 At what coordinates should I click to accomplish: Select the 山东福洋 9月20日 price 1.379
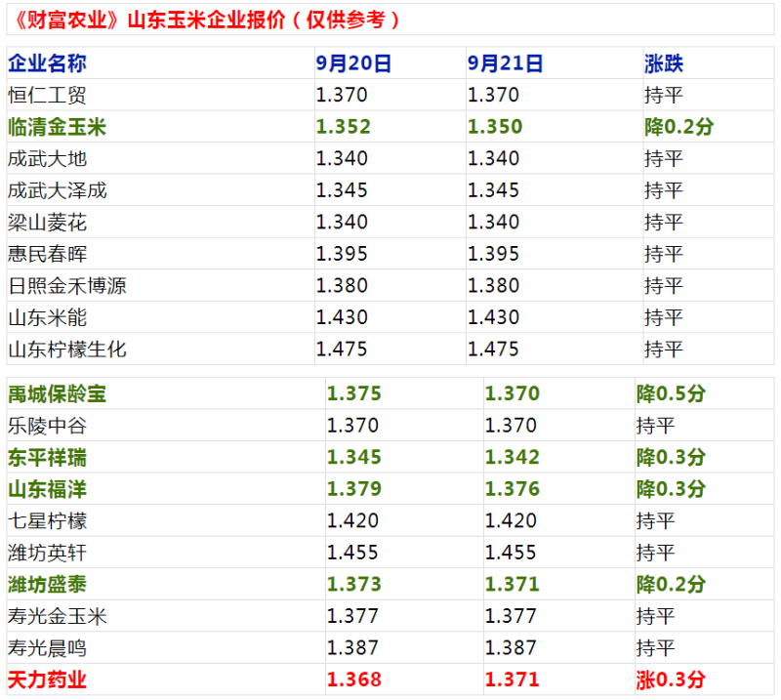(x=353, y=489)
